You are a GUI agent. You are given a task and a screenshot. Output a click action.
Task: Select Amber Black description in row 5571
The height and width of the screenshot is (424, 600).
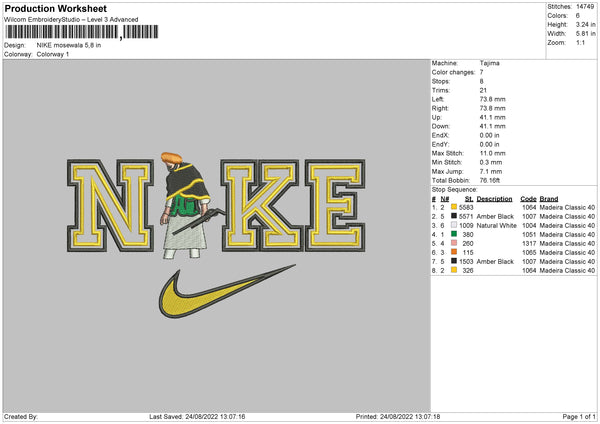(495, 217)
